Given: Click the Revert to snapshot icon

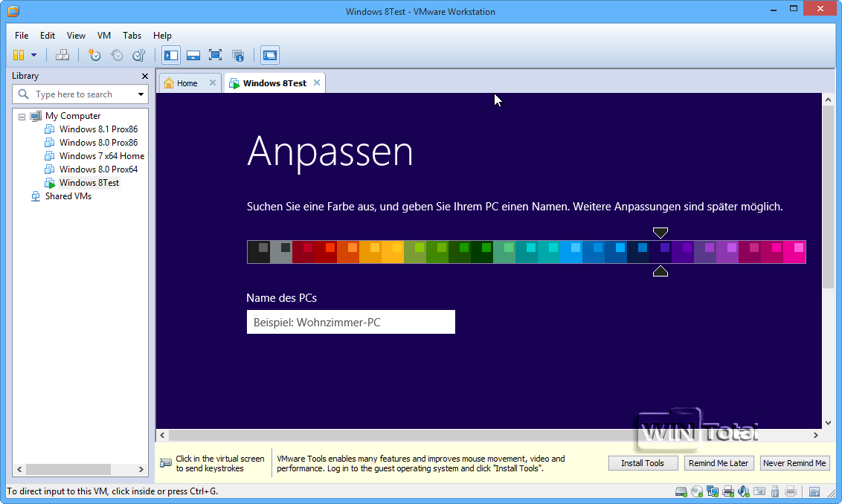Looking at the screenshot, I should 117,55.
